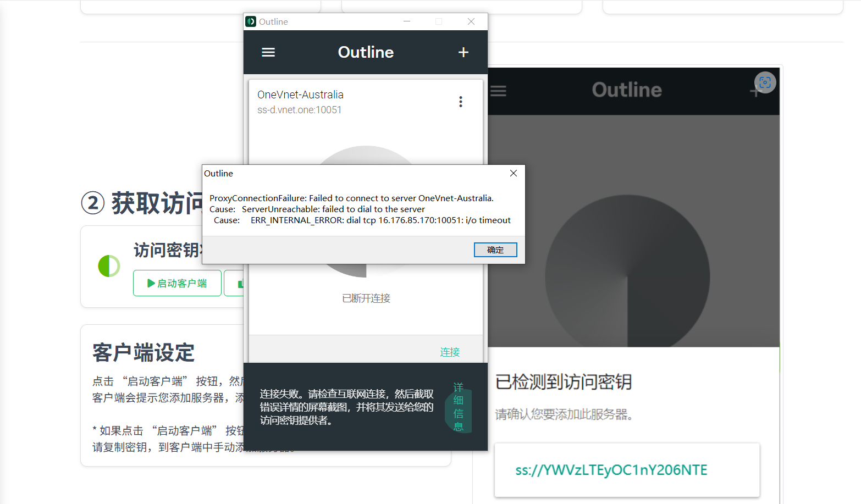This screenshot has height=504, width=861.
Task: Click the hamburger icon in the webpage's Outline image
Action: (x=498, y=91)
